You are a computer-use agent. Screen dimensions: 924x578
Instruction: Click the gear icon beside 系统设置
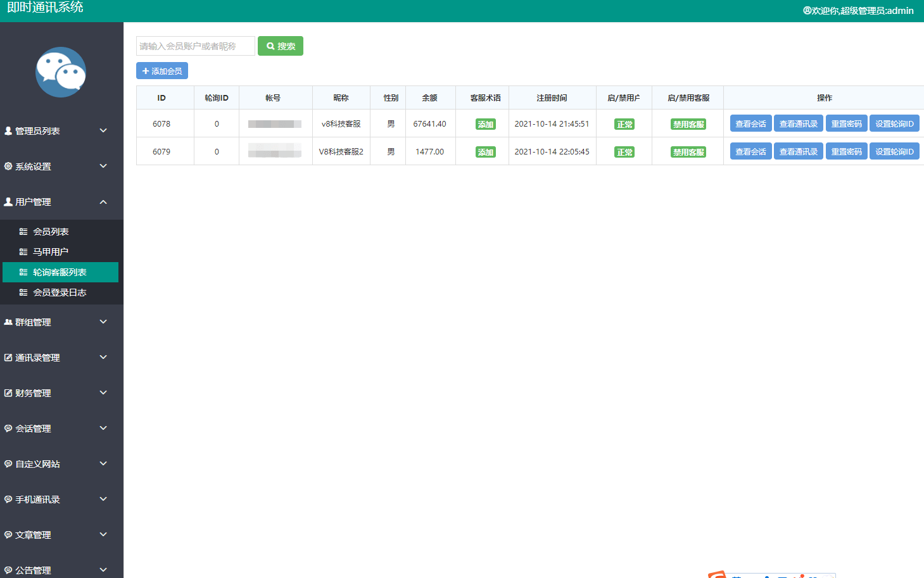[x=8, y=166]
